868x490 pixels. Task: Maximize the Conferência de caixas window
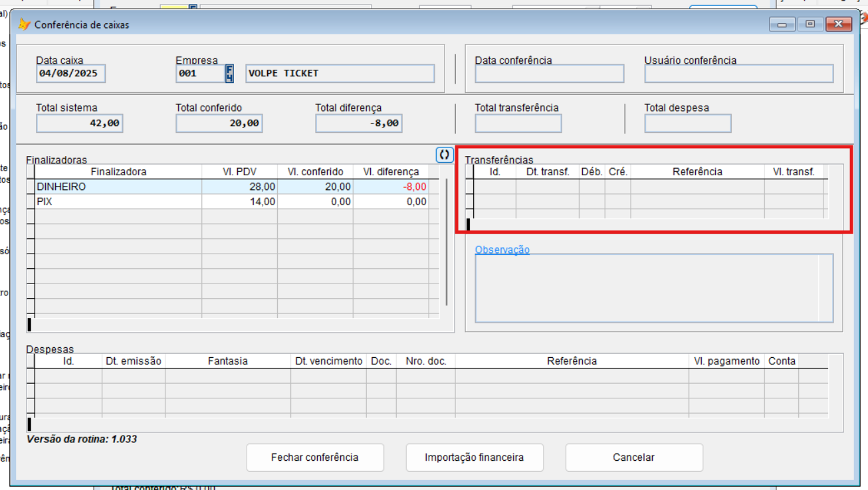pos(810,25)
